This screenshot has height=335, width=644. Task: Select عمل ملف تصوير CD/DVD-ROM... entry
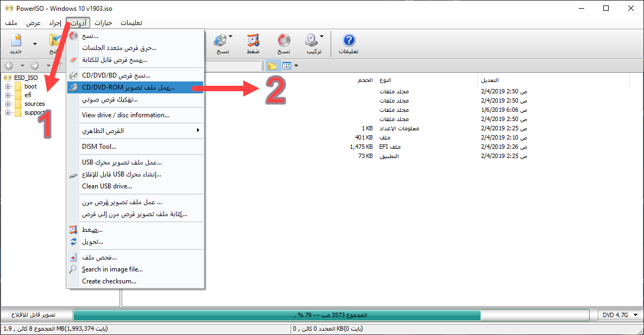point(136,87)
